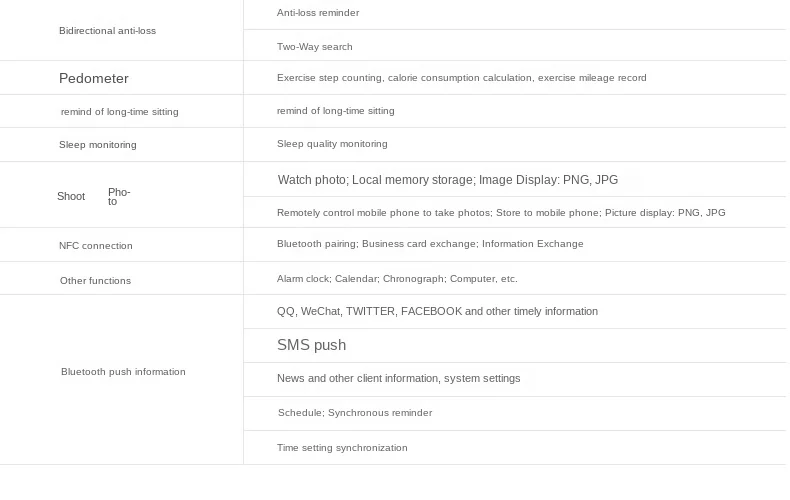The width and height of the screenshot is (790, 500).
Task: Click the QQ, WeChat, TWITTER, FACEBOOK line
Action: point(437,312)
